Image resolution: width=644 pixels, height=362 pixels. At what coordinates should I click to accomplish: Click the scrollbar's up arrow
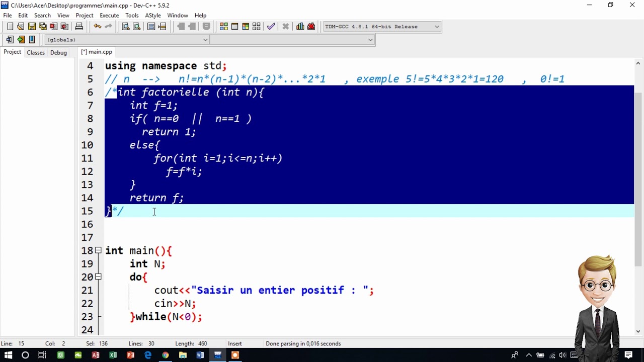coord(638,63)
